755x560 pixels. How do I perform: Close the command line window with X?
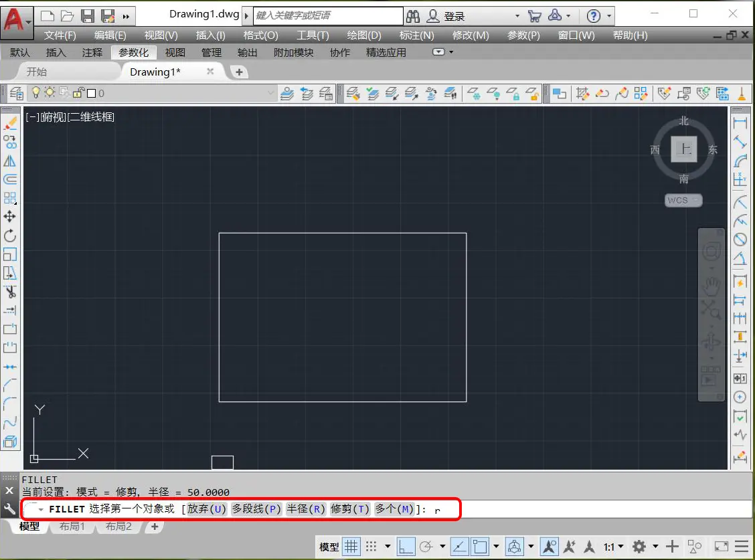coord(9,490)
